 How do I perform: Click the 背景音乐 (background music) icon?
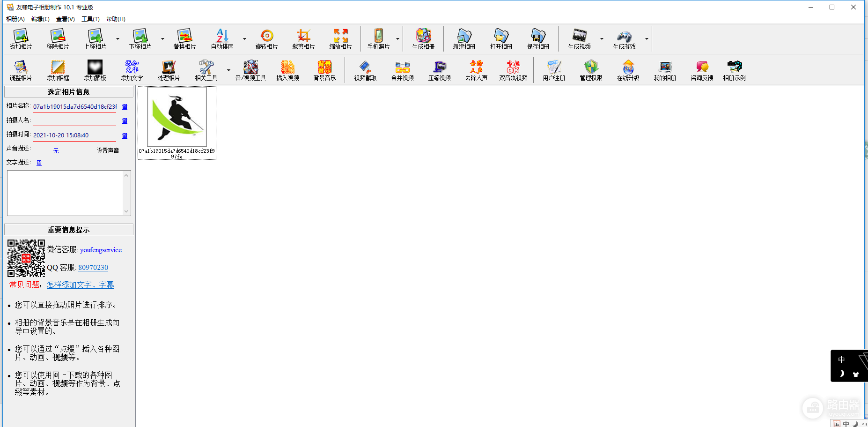(x=324, y=70)
